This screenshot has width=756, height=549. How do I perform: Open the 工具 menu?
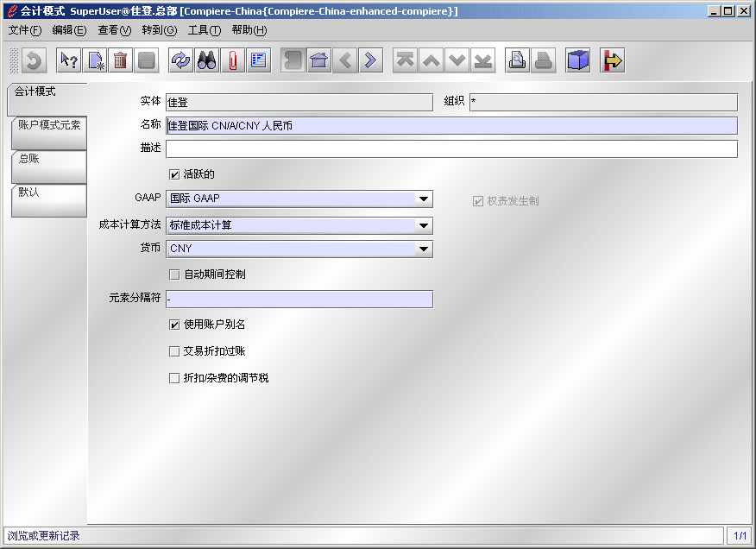[205, 30]
